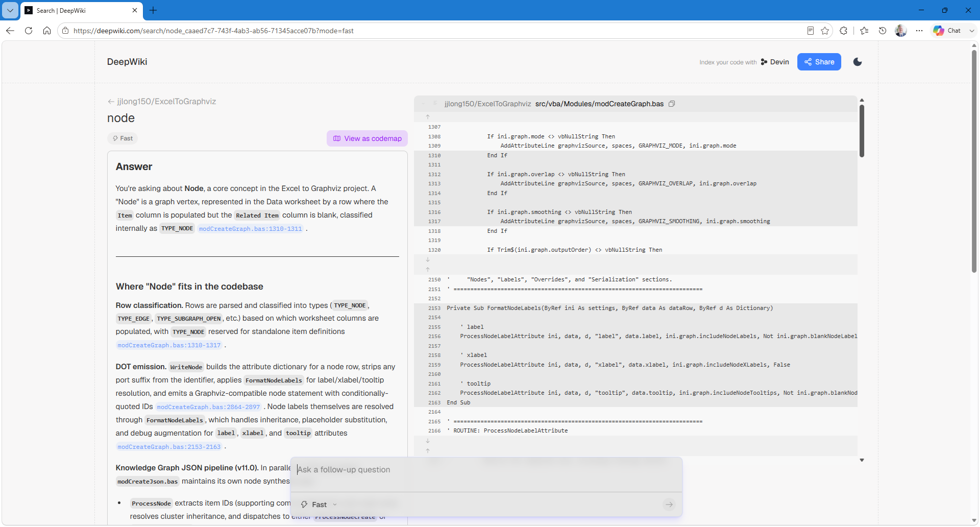Click code panel scroll down arrow
Image resolution: width=980 pixels, height=527 pixels.
coord(862,460)
